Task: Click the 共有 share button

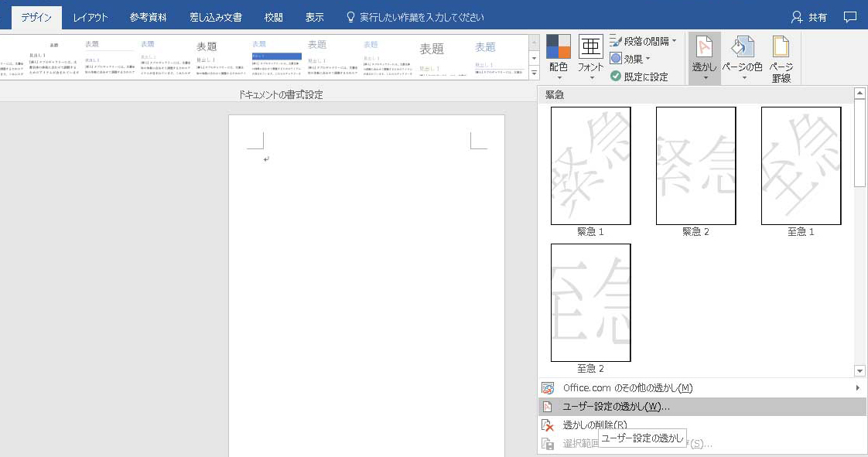Action: (809, 17)
